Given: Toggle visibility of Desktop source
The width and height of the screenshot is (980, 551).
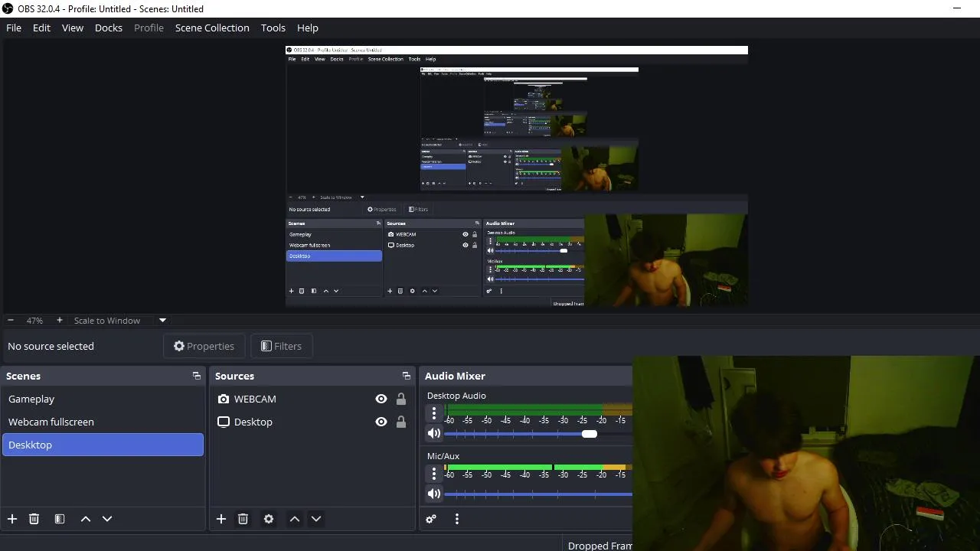Looking at the screenshot, I should click(x=381, y=422).
